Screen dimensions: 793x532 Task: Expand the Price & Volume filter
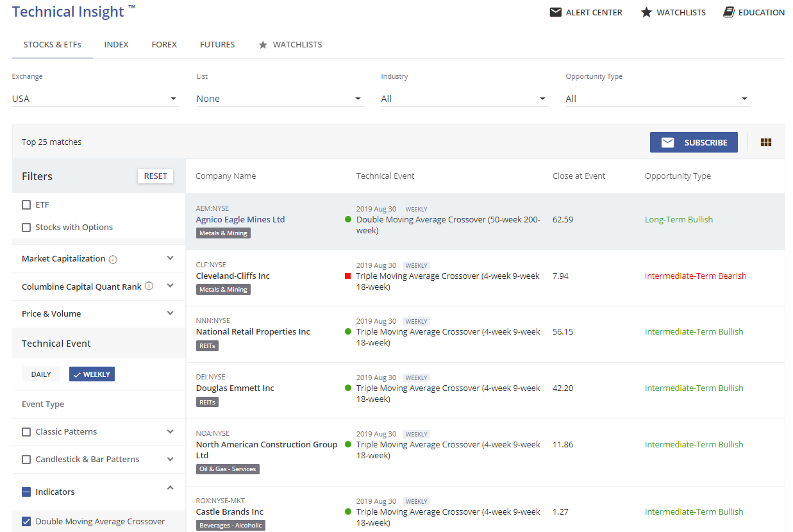[x=170, y=313]
